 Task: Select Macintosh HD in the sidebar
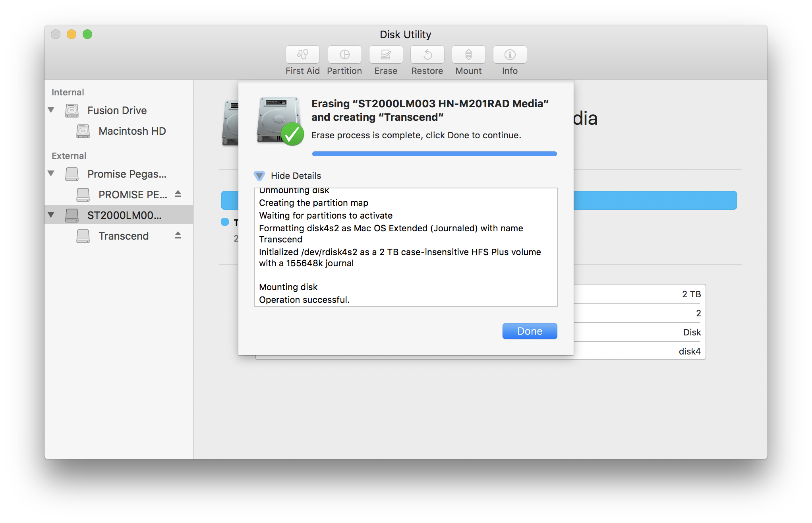coord(132,131)
